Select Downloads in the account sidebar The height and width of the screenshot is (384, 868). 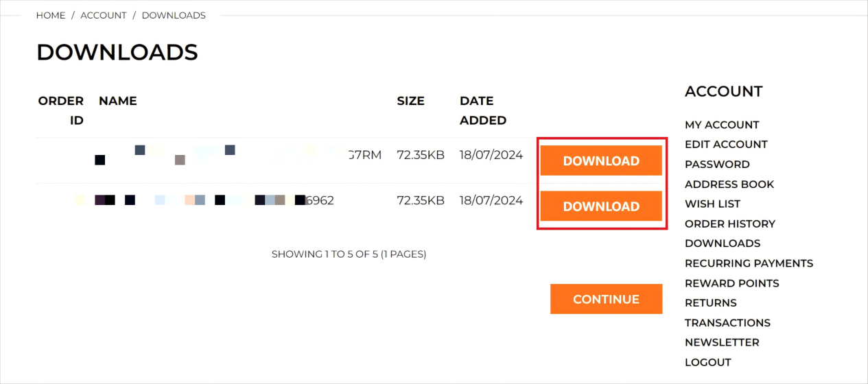[x=723, y=243]
